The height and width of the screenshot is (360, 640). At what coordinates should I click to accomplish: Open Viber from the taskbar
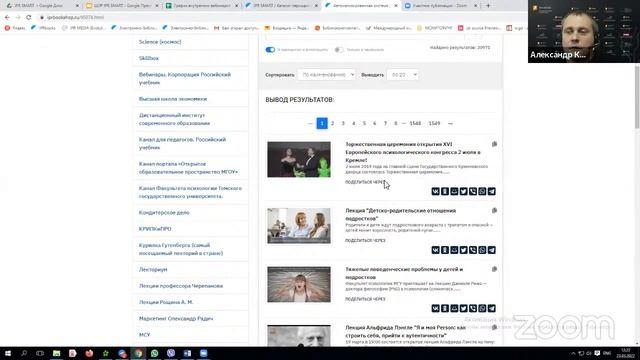pyautogui.click(x=171, y=353)
